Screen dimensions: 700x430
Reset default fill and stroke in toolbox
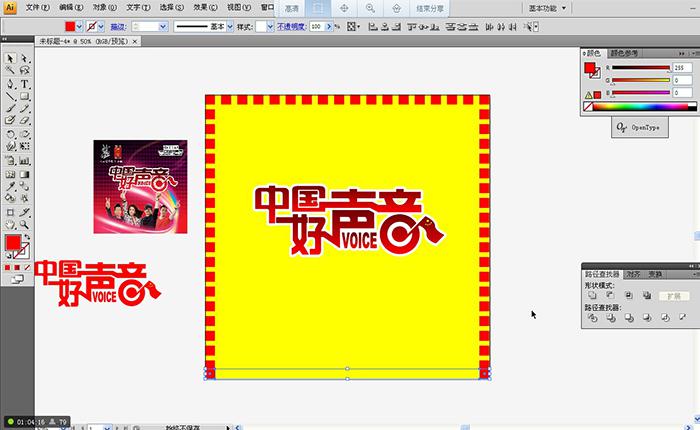click(8, 255)
